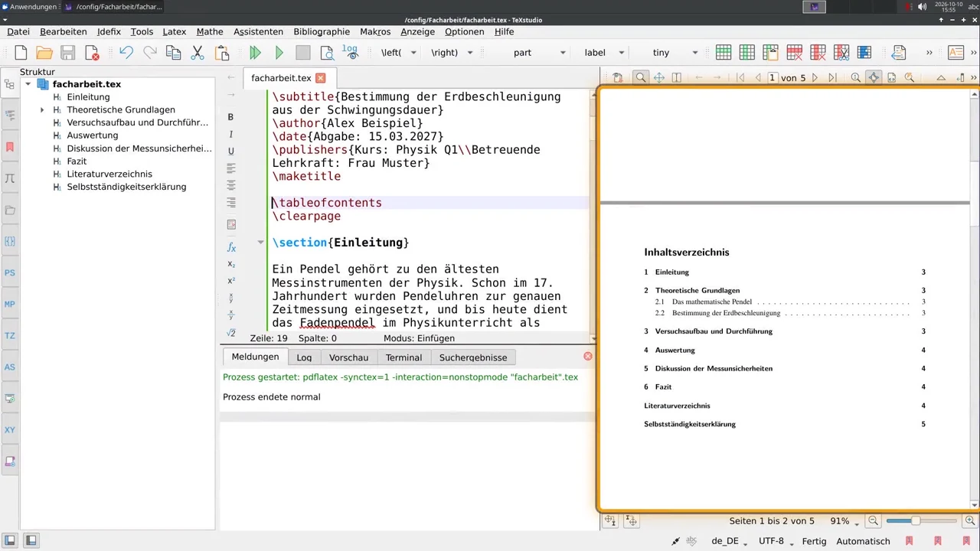Toggle inline spell checking in the status bar
The height and width of the screenshot is (551, 980).
pyautogui.click(x=691, y=541)
